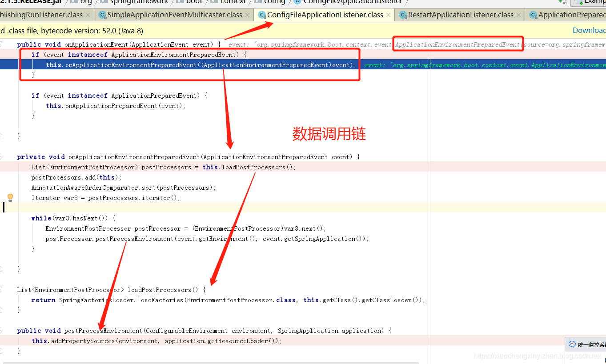606x364 pixels.
Task: Click the SpringFactoriesLoader.loadFactories return statement
Action: (228, 300)
